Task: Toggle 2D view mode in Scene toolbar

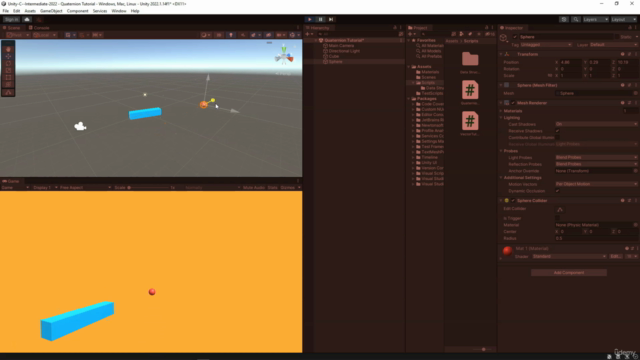Action: 219,35
